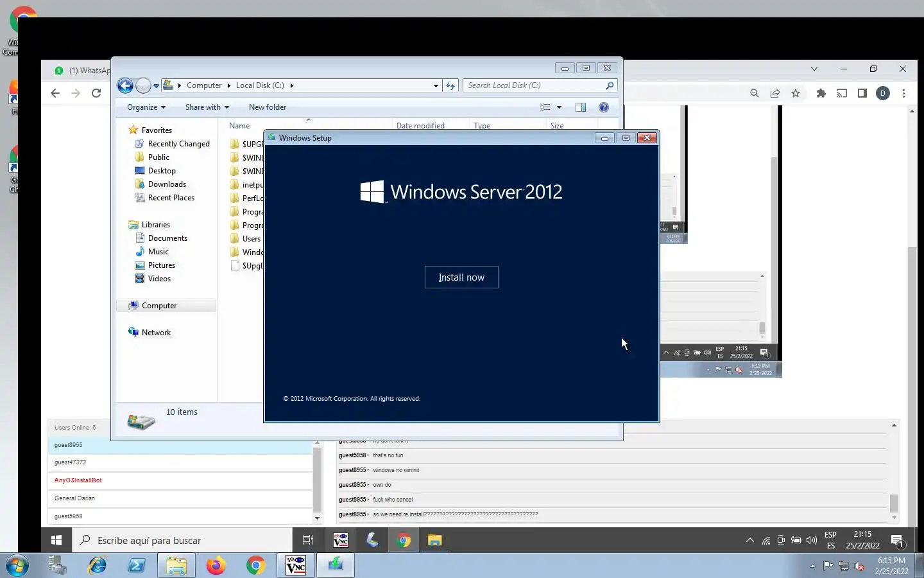The height and width of the screenshot is (578, 924).
Task: Click the Wi-Fi icon in Windows 10 tray
Action: [x=766, y=540]
